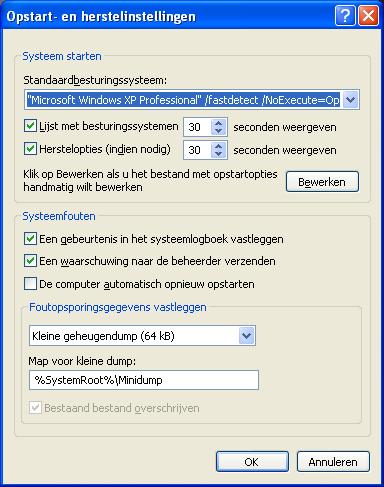The width and height of the screenshot is (384, 487).
Task: Cancel with the Annuleren button
Action: tap(333, 462)
